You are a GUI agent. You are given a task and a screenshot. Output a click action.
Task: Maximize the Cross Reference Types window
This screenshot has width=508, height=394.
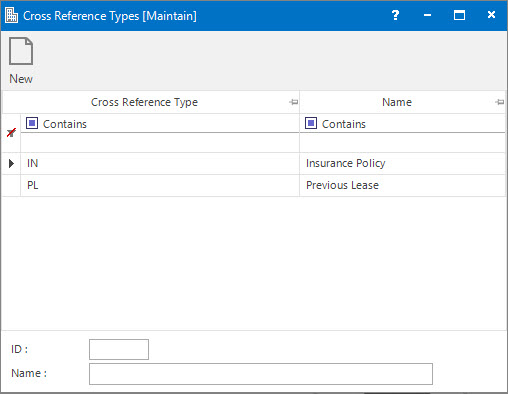coord(459,15)
